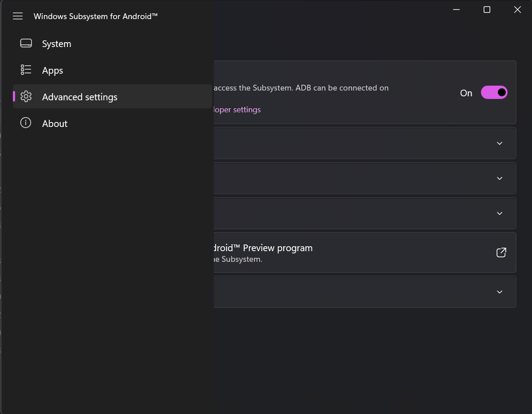The image size is (532, 414).
Task: Click the Advanced settings gear icon
Action: 26,96
